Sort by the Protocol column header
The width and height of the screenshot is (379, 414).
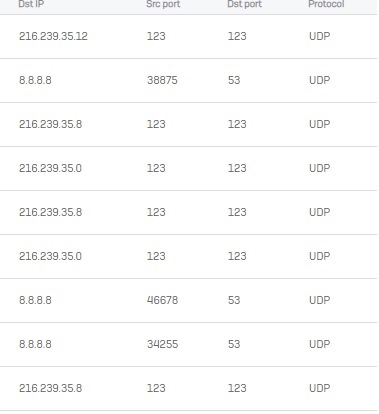point(326,4)
